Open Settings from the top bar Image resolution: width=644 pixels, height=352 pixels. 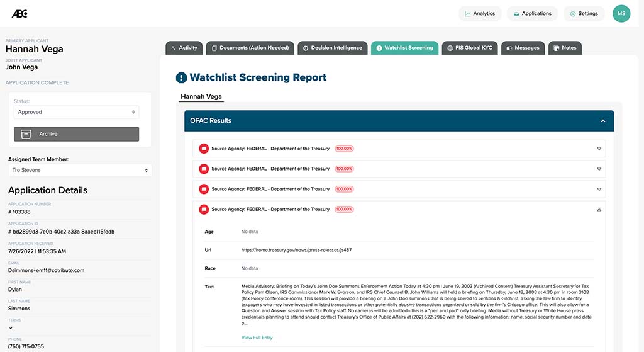(584, 14)
